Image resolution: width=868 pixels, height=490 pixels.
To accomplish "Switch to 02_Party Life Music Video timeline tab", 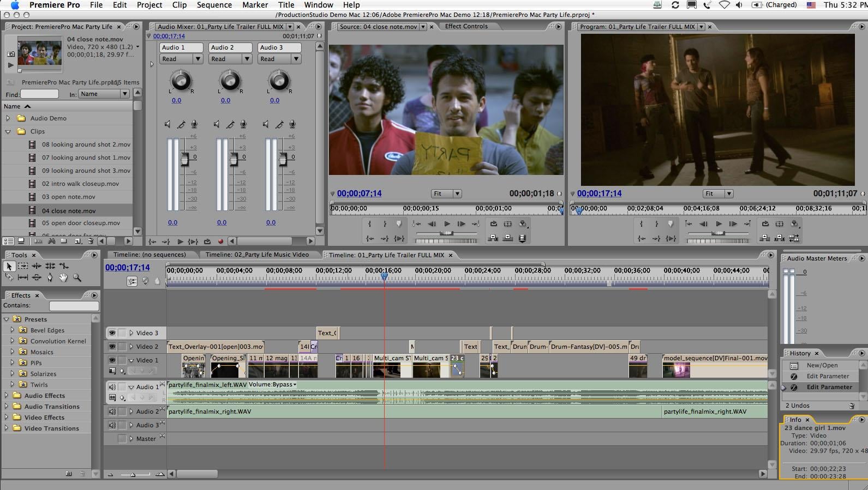I will 256,255.
